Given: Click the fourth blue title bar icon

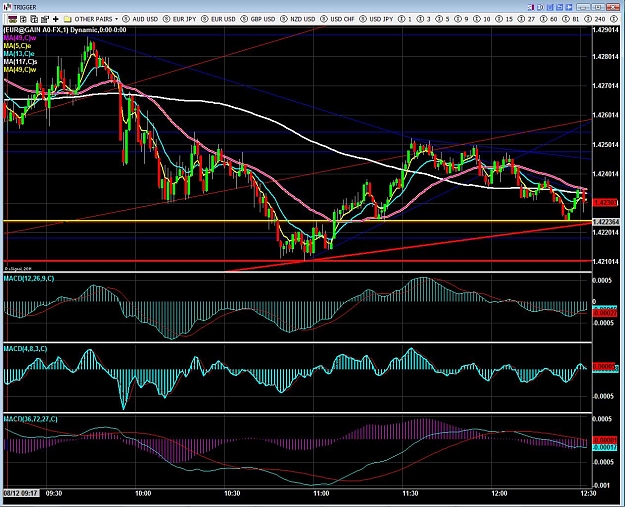Looking at the screenshot, I should 559,7.
